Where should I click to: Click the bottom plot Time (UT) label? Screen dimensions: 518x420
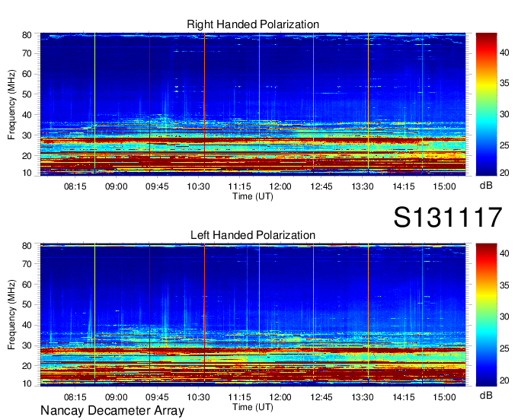pyautogui.click(x=253, y=407)
